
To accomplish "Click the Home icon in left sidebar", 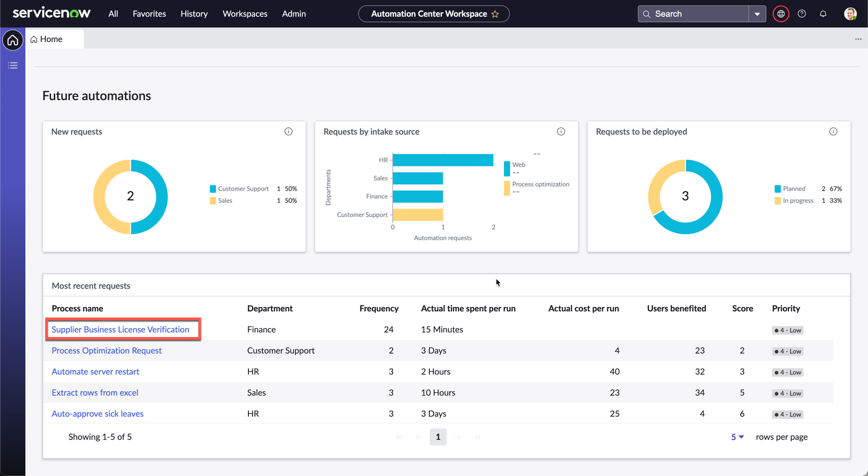I will point(13,41).
